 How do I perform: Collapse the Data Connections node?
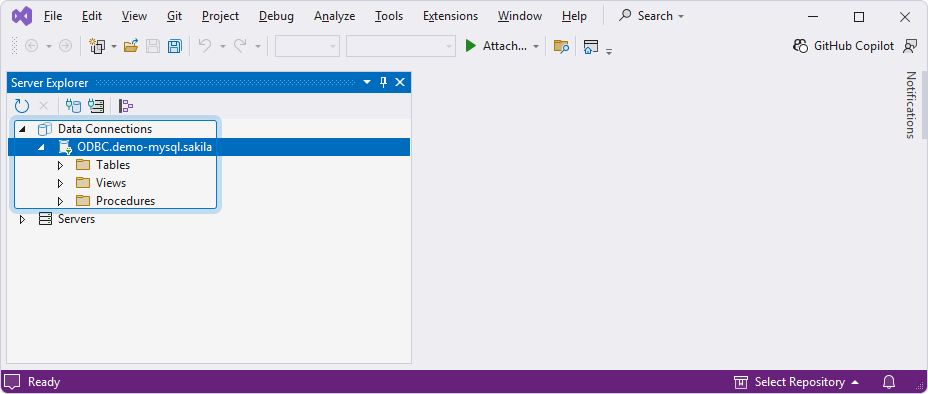coord(22,129)
